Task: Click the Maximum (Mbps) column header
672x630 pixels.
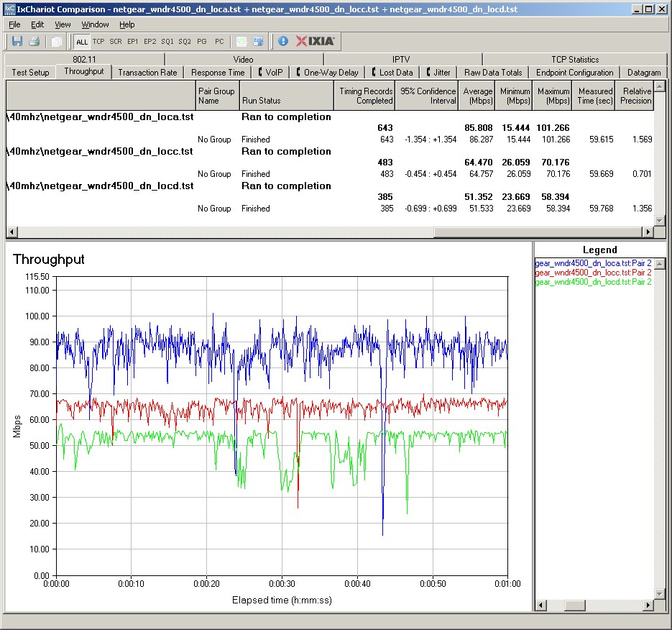Action: click(x=552, y=96)
